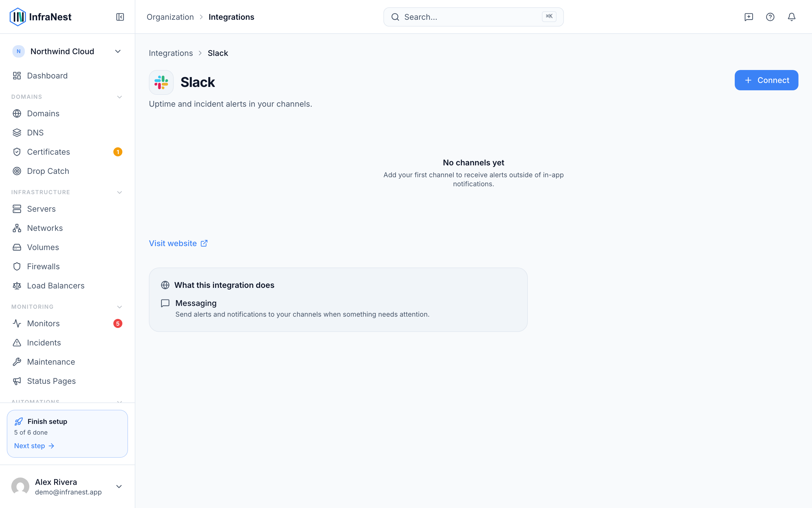Click the Slack page title
Image resolution: width=812 pixels, height=508 pixels.
click(198, 82)
